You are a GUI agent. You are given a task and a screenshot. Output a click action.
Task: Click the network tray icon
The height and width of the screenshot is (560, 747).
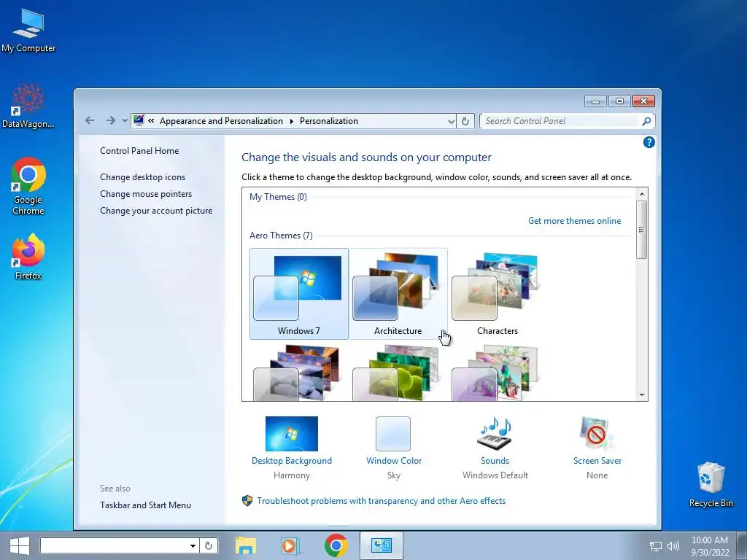pos(656,546)
